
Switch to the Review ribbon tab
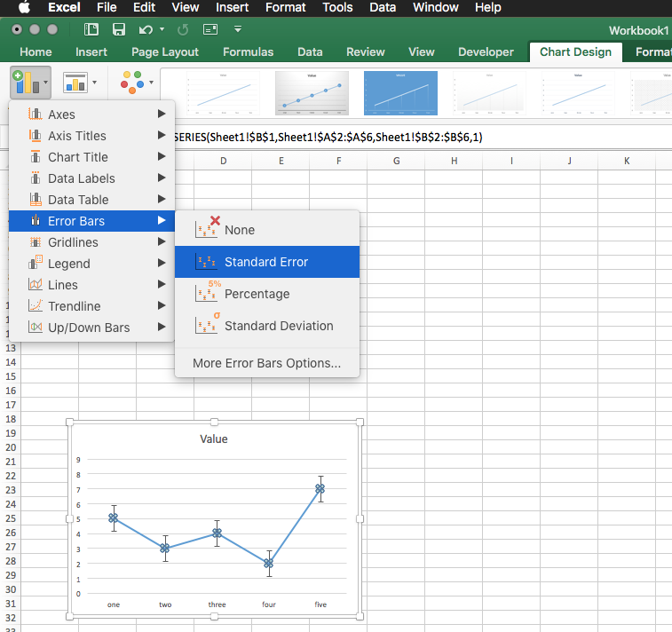366,51
